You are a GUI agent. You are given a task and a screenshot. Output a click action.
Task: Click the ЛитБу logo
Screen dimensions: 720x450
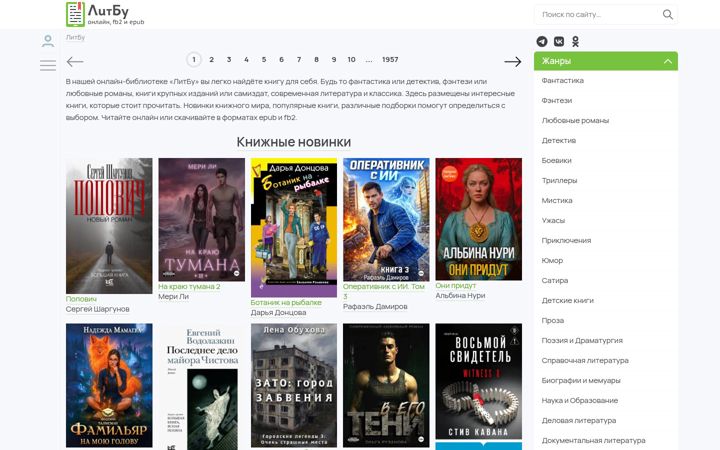tap(105, 14)
